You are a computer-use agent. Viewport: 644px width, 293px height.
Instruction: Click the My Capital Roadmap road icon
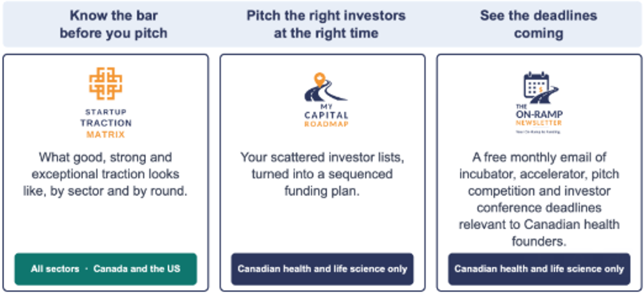pyautogui.click(x=326, y=87)
